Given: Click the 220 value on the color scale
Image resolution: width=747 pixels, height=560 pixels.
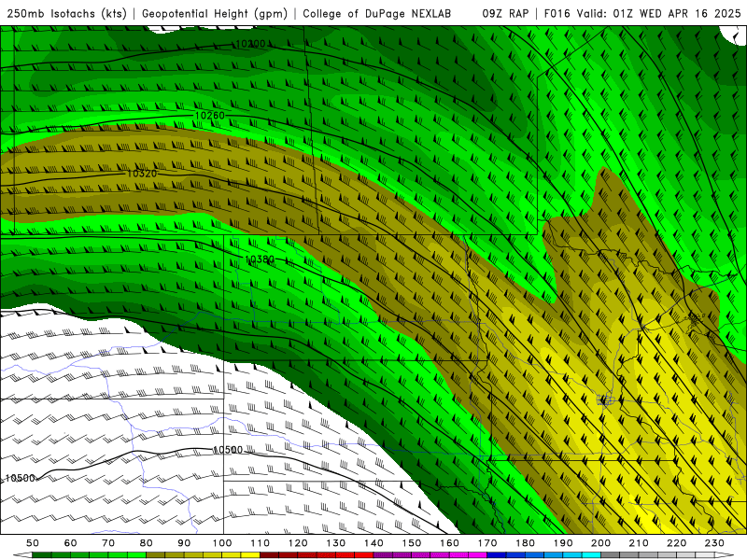Looking at the screenshot, I should click(x=677, y=543).
